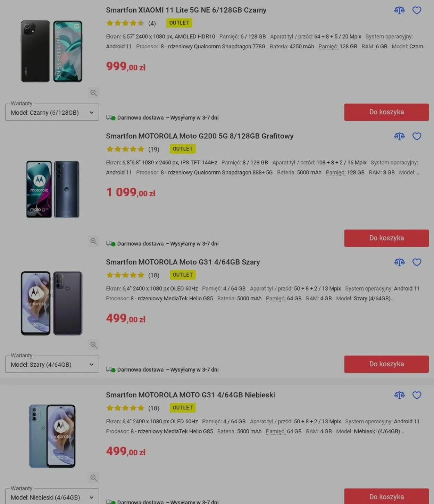This screenshot has width=434, height=504.
Task: Add Xiaomi 11 Lite to comparison scale icon
Action: (x=399, y=10)
